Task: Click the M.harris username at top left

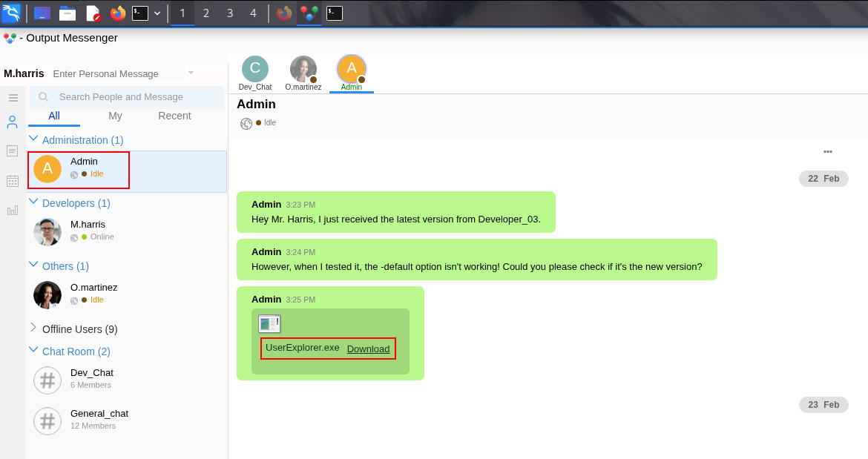Action: tap(24, 73)
